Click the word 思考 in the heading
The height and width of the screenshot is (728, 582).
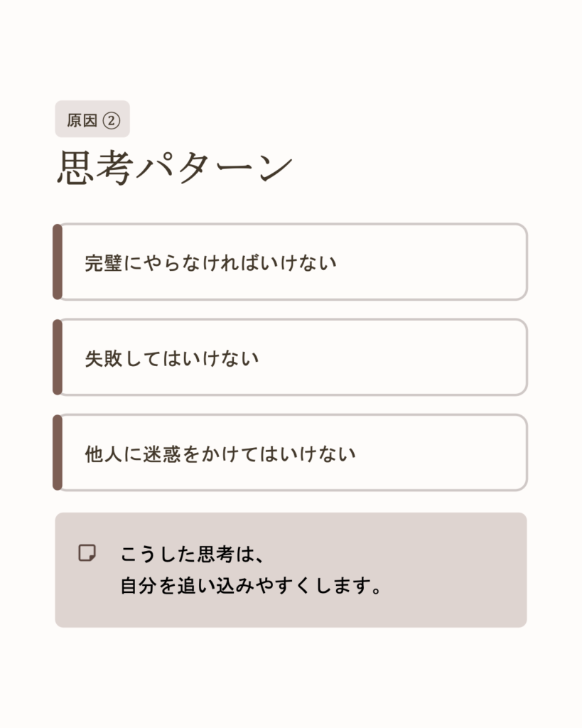coord(94,168)
